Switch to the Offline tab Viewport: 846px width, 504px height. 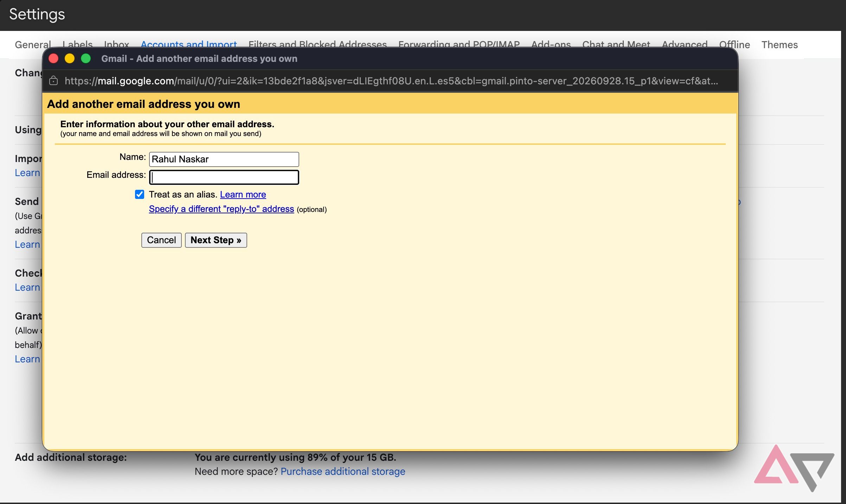tap(735, 45)
